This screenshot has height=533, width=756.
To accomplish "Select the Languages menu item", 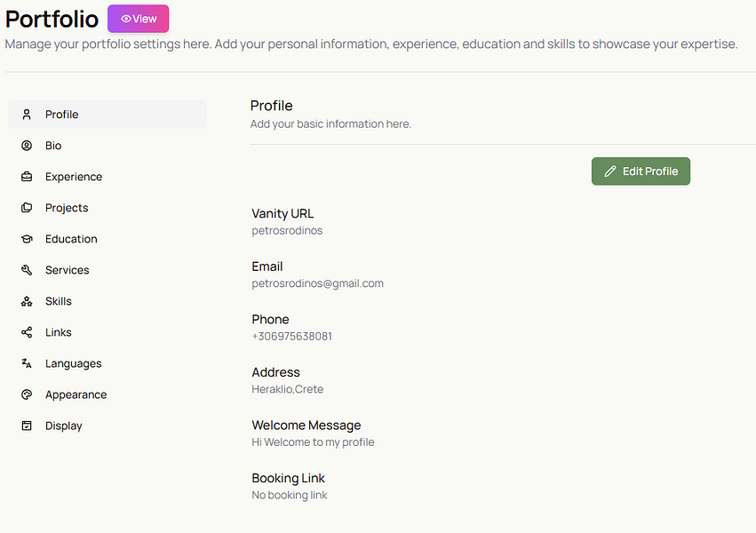I will tap(73, 363).
